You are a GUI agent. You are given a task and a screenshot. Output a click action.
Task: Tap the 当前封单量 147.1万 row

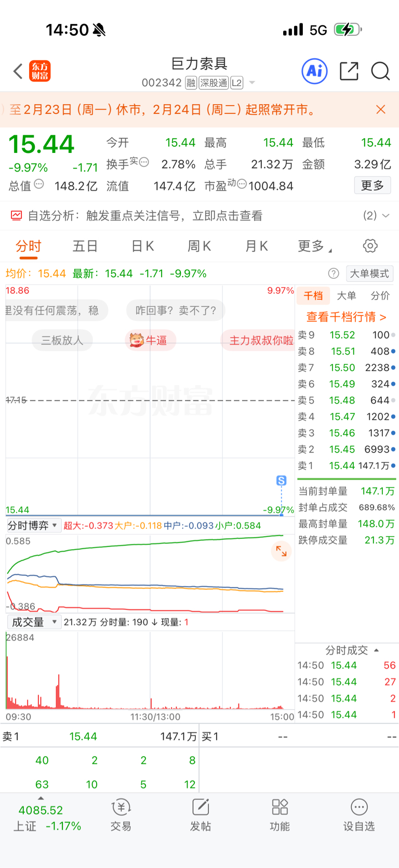(347, 491)
